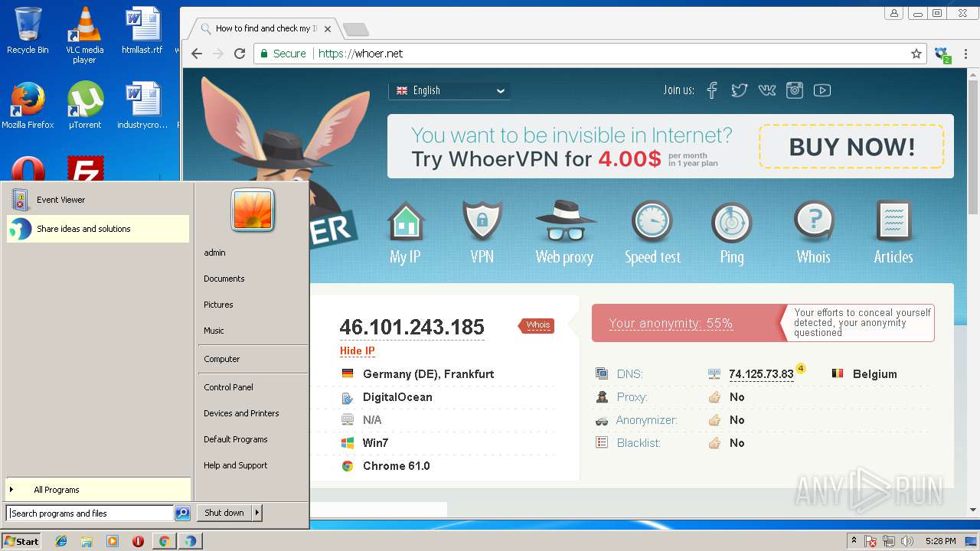Screen dimensions: 980x551
Task: Focus the Search programs and files box
Action: pyautogui.click(x=90, y=514)
